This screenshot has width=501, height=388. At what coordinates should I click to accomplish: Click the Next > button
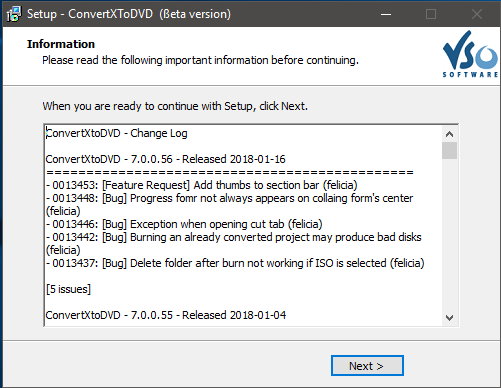[367, 366]
